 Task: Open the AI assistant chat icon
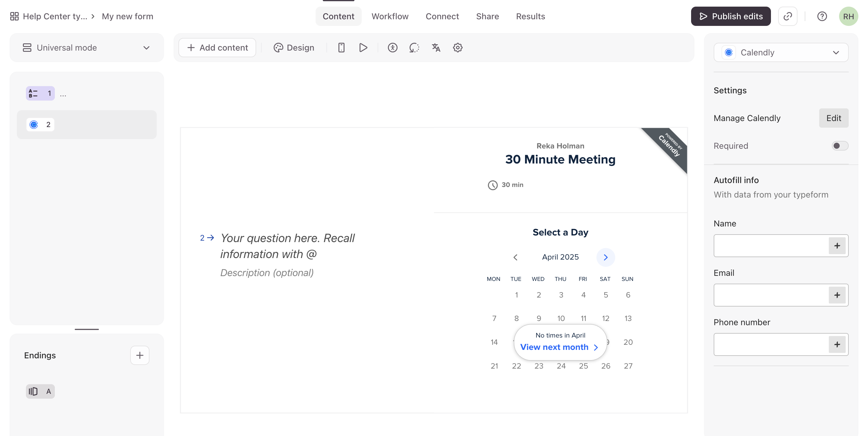(414, 48)
